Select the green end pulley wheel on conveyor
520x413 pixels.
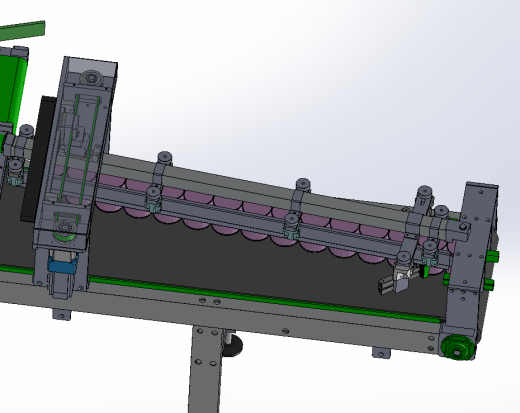(x=458, y=348)
